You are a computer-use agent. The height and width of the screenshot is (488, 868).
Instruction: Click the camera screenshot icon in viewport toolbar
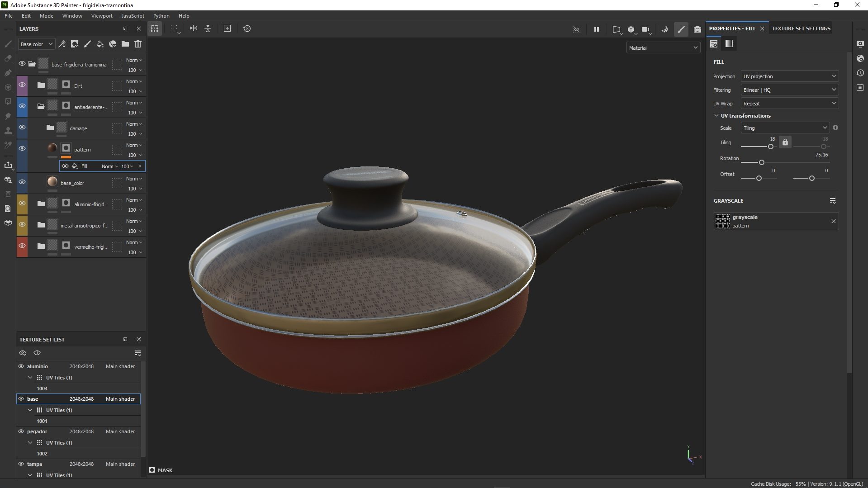[697, 29]
